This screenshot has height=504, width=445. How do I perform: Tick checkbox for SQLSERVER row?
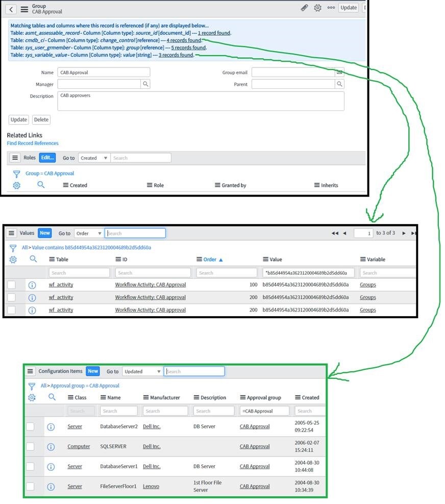[x=30, y=446]
